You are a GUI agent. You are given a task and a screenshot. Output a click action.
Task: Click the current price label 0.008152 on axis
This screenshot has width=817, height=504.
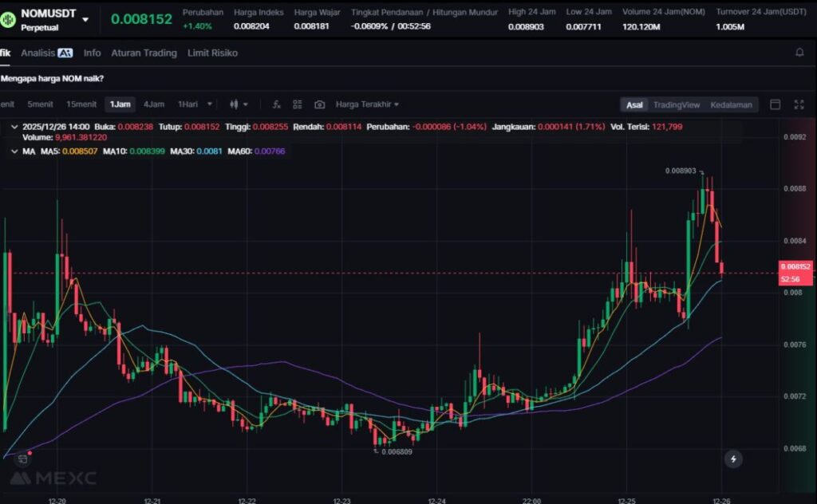[795, 266]
